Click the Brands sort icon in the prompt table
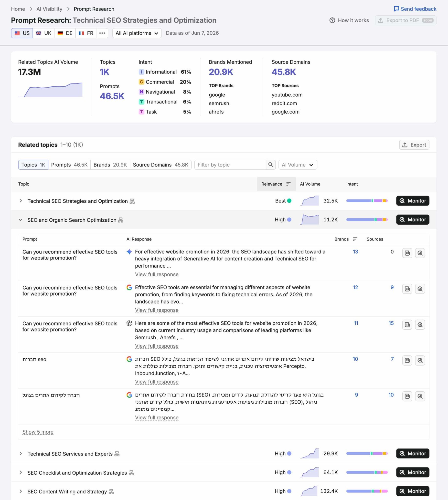This screenshot has width=448, height=500. (355, 239)
